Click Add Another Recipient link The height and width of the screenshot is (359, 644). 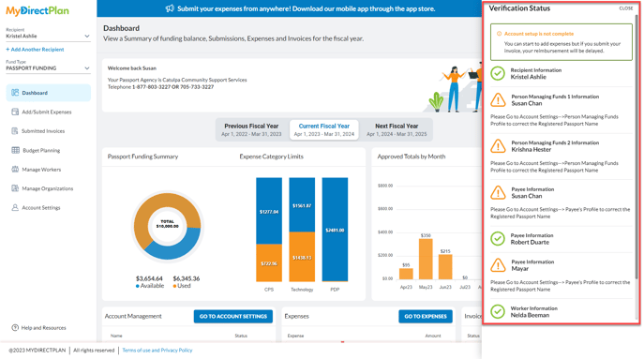tap(35, 50)
